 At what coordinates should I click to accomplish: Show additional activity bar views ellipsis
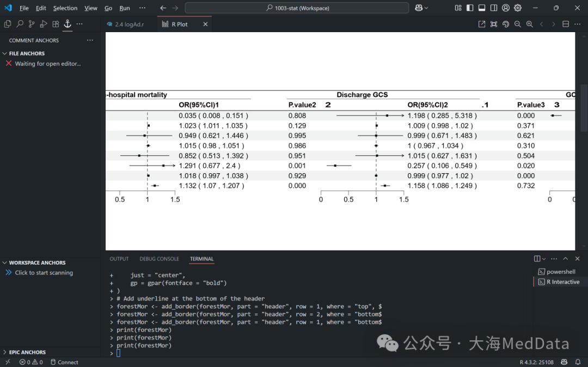[79, 24]
